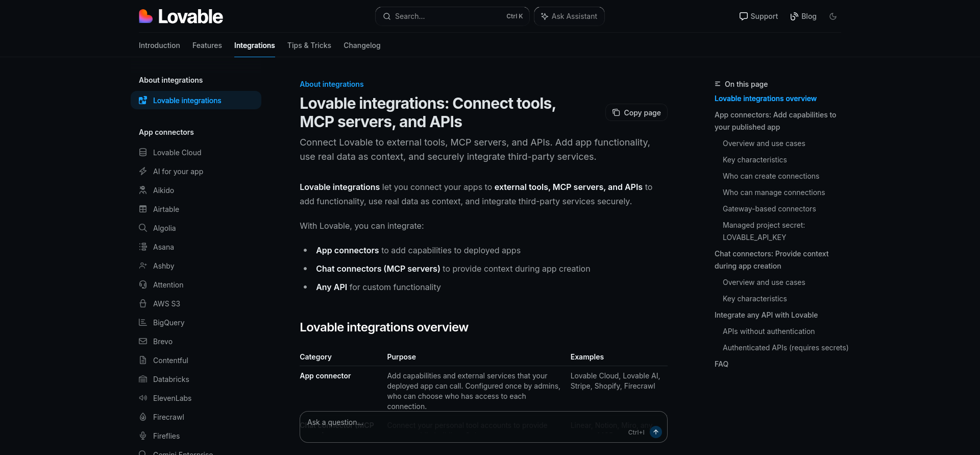Jump to APIs without authentication section

(769, 331)
